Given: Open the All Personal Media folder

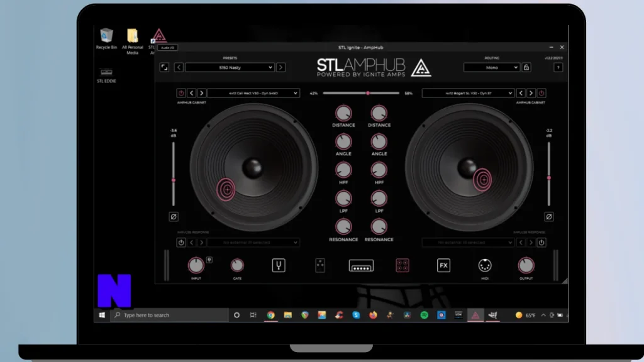Looking at the screenshot, I should 132,41.
